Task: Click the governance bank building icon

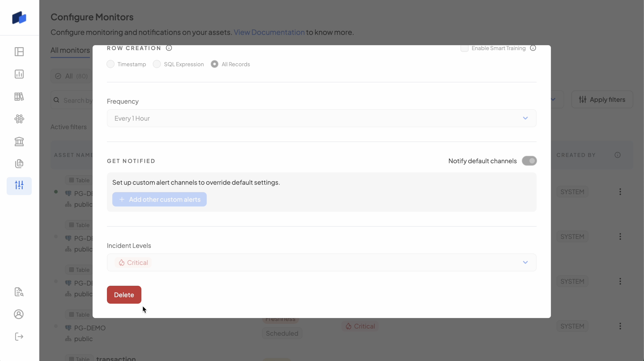Action: 19,141
